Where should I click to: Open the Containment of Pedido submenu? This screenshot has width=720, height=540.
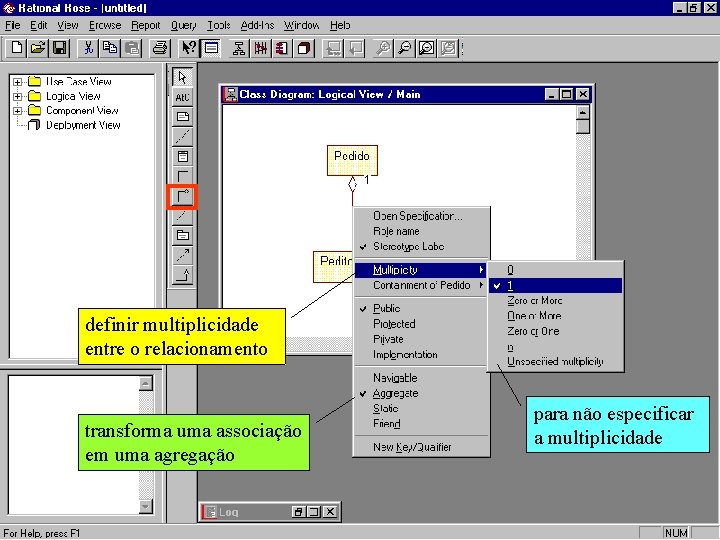point(420,285)
